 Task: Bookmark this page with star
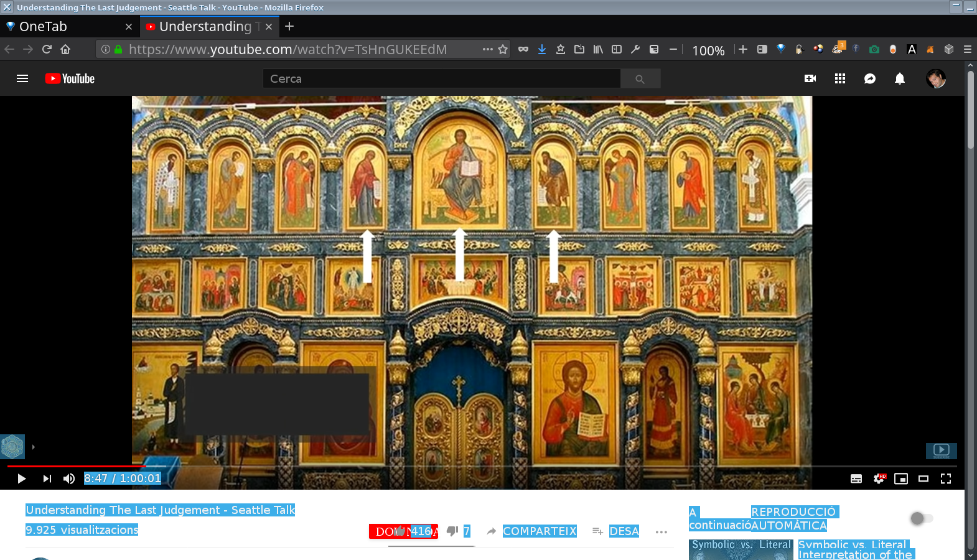coord(503,49)
